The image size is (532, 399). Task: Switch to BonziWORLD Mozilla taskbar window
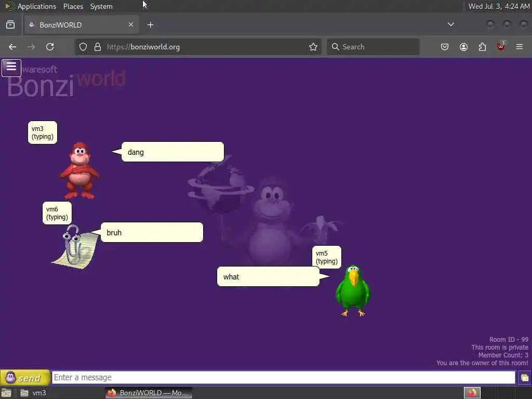149,393
